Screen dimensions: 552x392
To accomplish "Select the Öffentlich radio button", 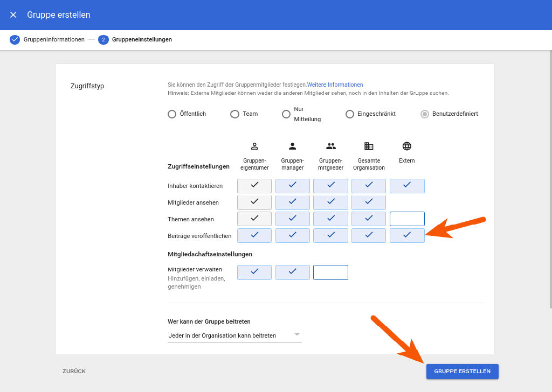I will click(x=171, y=114).
